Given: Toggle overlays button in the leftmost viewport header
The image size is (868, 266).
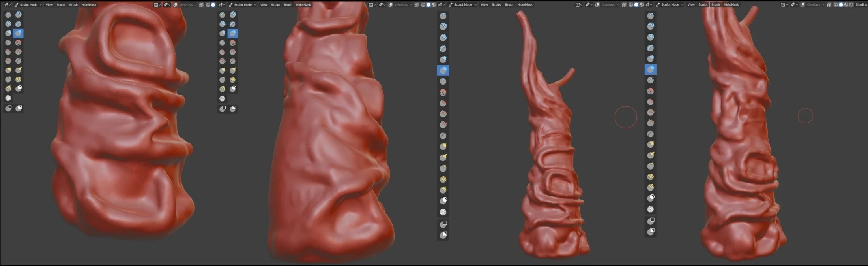Looking at the screenshot, I should 176,5.
